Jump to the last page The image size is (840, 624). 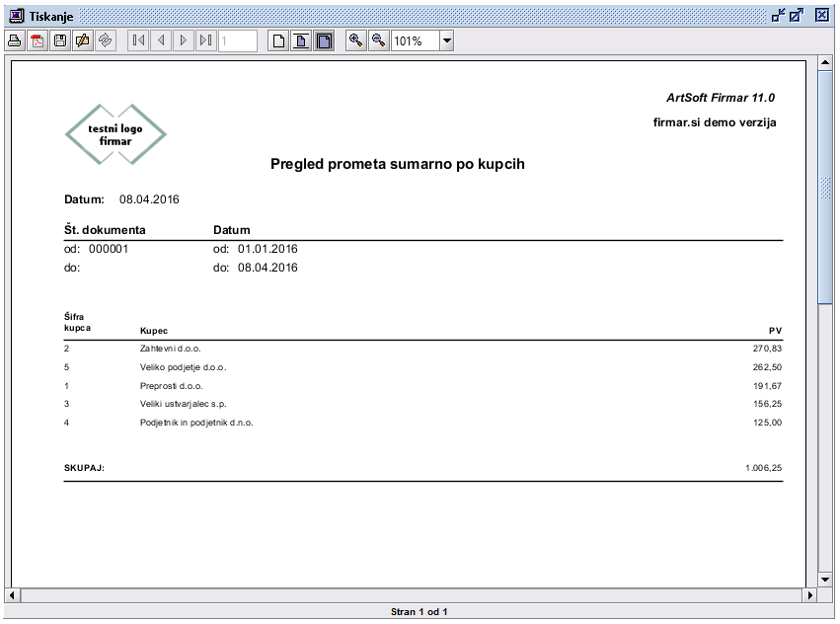(205, 40)
